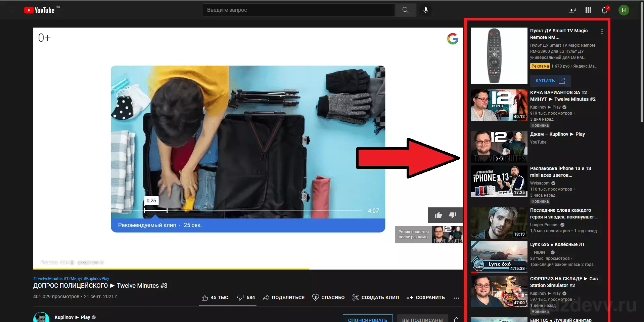Click КУПИТЬ button on remote ad
Viewport: 644px width, 322px height.
pos(550,81)
